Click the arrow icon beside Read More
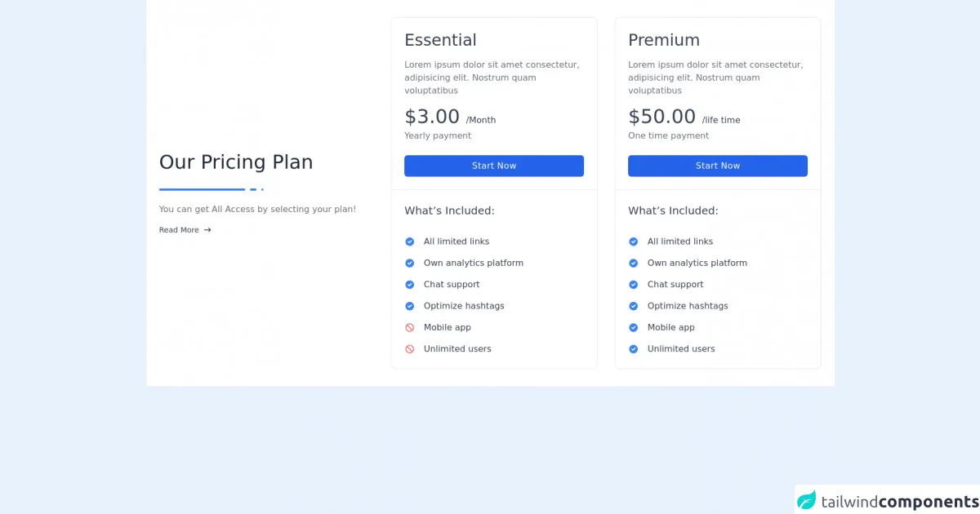Screen dimensions: 980x514 [x=207, y=230]
